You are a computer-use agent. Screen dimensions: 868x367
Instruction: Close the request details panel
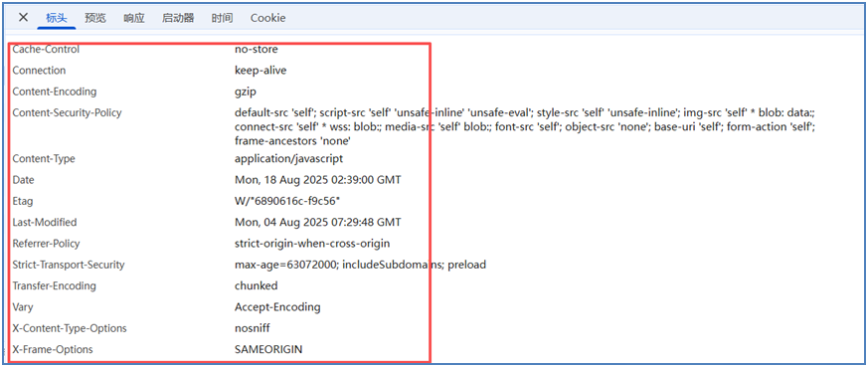click(x=23, y=17)
